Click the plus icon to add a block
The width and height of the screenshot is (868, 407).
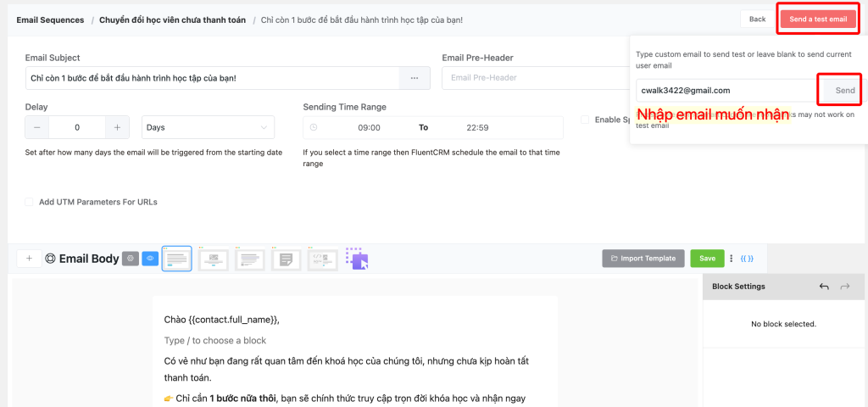(x=29, y=259)
